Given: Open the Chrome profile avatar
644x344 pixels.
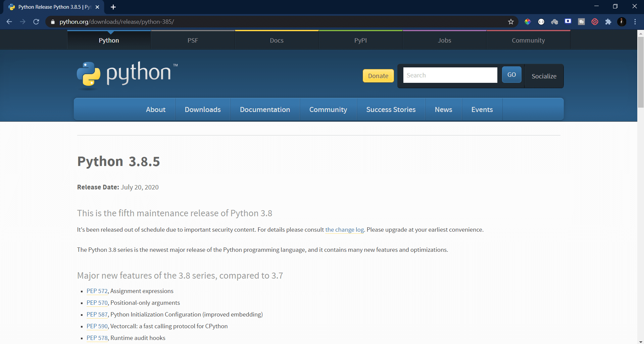Looking at the screenshot, I should point(622,22).
